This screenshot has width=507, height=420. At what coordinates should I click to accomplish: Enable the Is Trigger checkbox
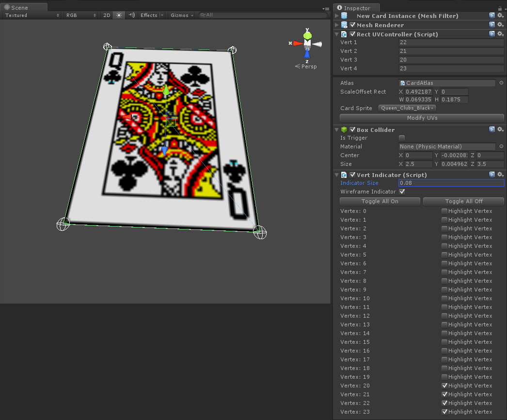[402, 138]
